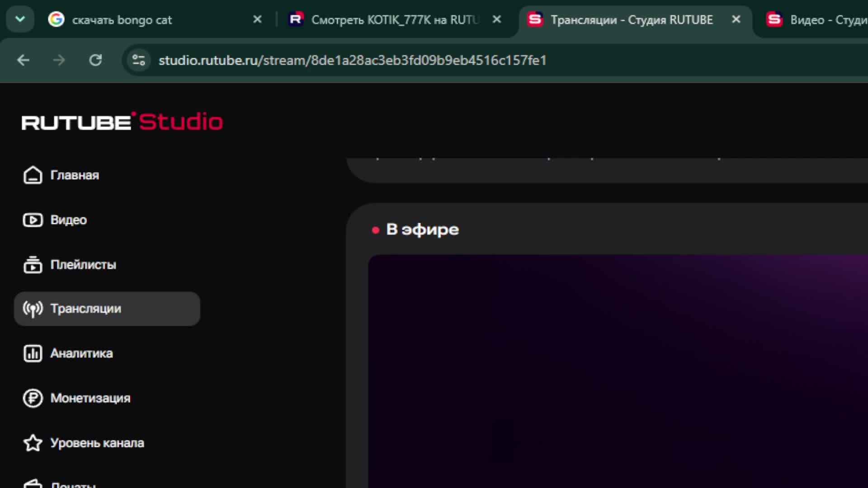Click the Главная home icon
Viewport: 868px width, 488px height.
33,175
